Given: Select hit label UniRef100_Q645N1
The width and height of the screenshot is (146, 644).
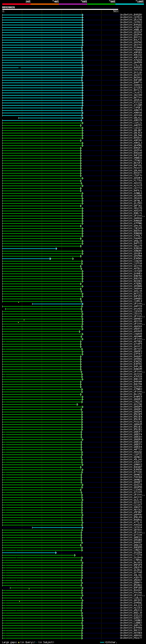Looking at the screenshot, I should pyautogui.click(x=131, y=146).
